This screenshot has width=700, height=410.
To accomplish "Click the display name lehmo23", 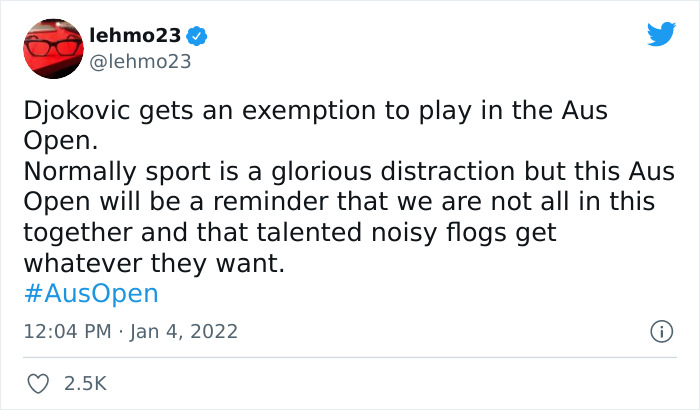I will click(135, 35).
